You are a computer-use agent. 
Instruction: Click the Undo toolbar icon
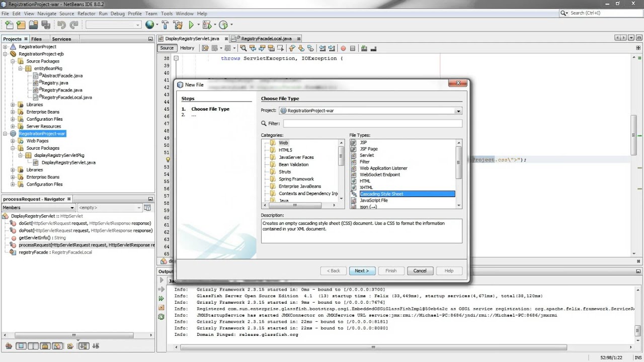tap(61, 24)
